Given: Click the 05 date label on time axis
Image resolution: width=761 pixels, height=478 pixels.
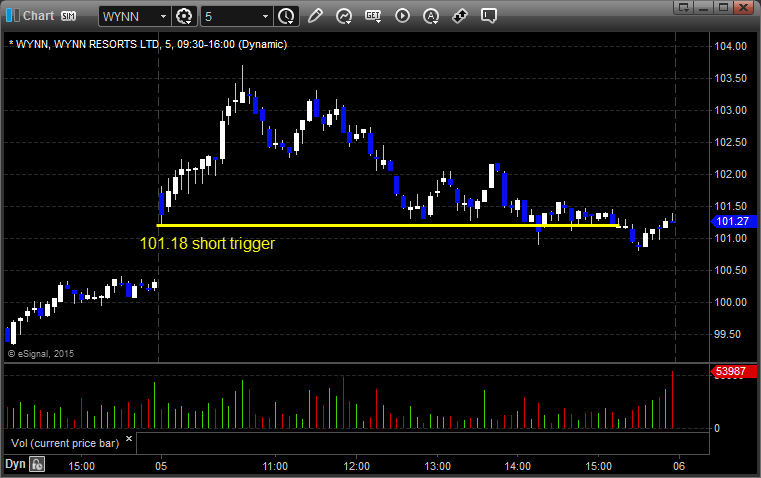Looking at the screenshot, I should [x=161, y=466].
